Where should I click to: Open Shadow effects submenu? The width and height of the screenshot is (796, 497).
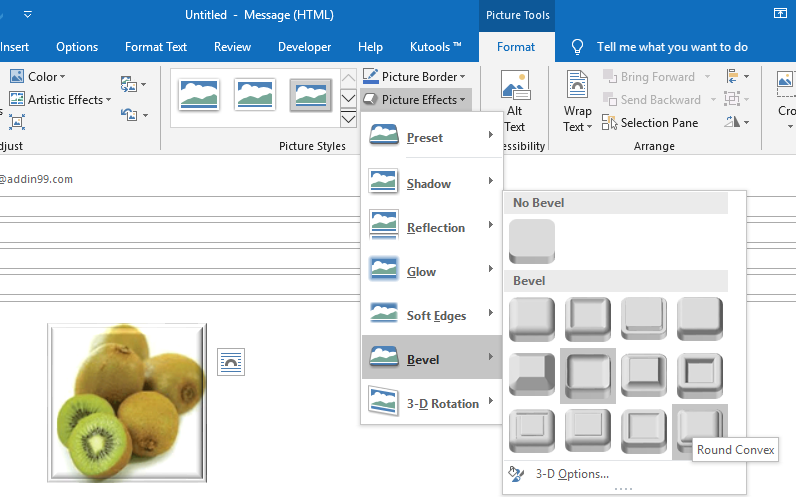(432, 182)
